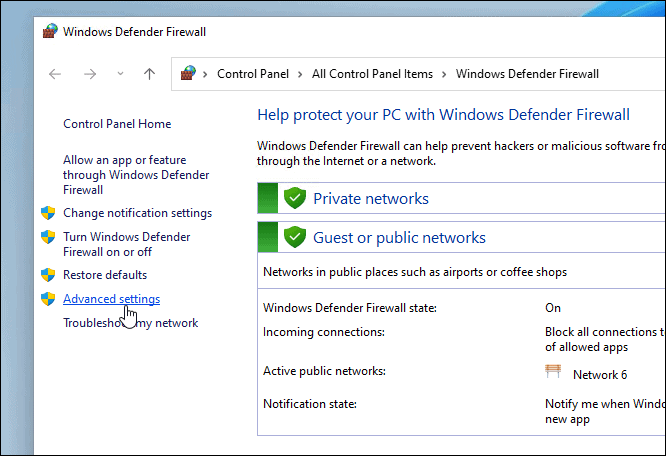Click the Network 6 bench icon
The height and width of the screenshot is (456, 666).
point(553,373)
